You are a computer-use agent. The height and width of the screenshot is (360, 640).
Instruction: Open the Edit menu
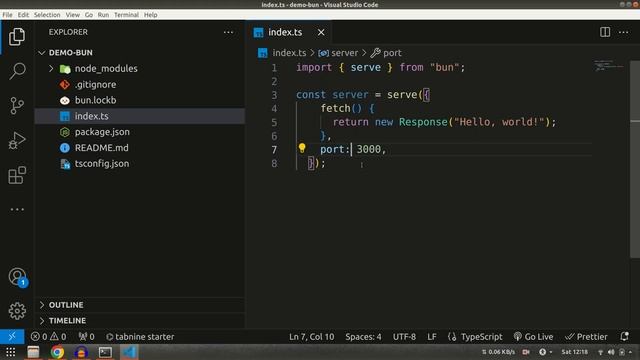tap(23, 15)
